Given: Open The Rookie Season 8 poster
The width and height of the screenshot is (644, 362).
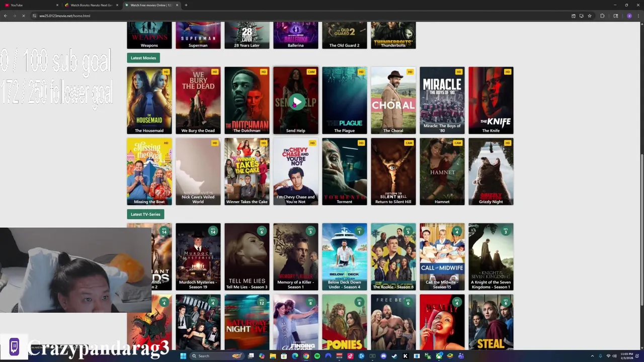Looking at the screenshot, I should pos(393,257).
